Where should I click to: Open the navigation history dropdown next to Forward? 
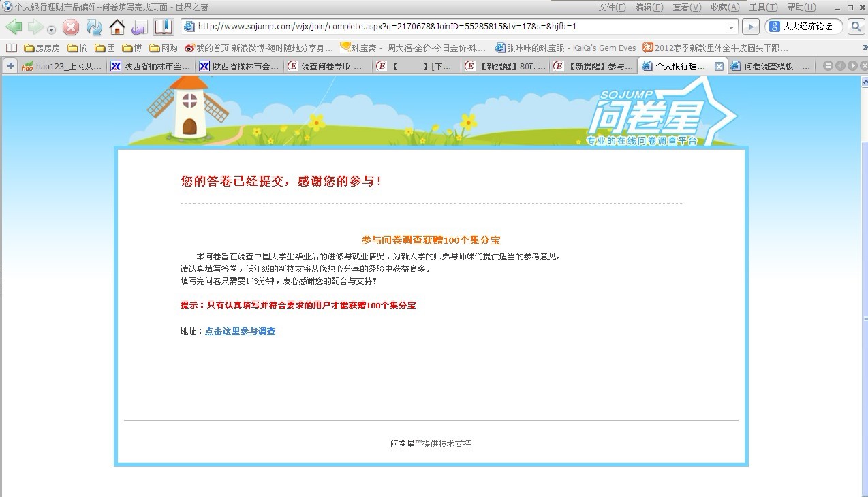click(51, 30)
